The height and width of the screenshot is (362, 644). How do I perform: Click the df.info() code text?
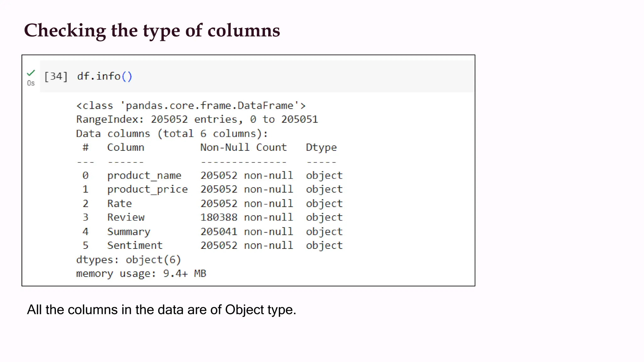coord(104,76)
